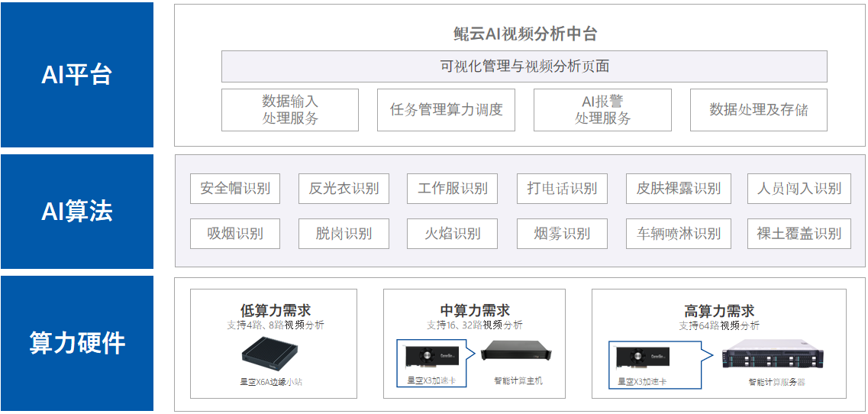Viewport: 868px width, 414px height.
Task: Select the 火焰识别 algorithm box
Action: tap(453, 234)
